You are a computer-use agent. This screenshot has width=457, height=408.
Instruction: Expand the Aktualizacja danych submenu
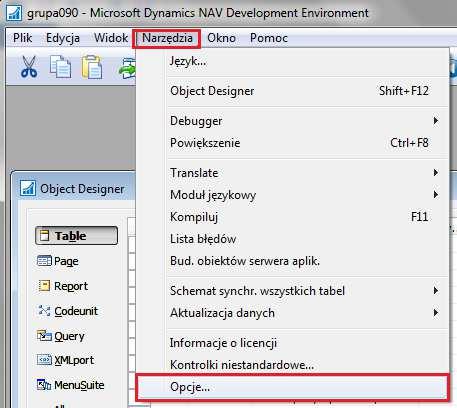tap(292, 313)
